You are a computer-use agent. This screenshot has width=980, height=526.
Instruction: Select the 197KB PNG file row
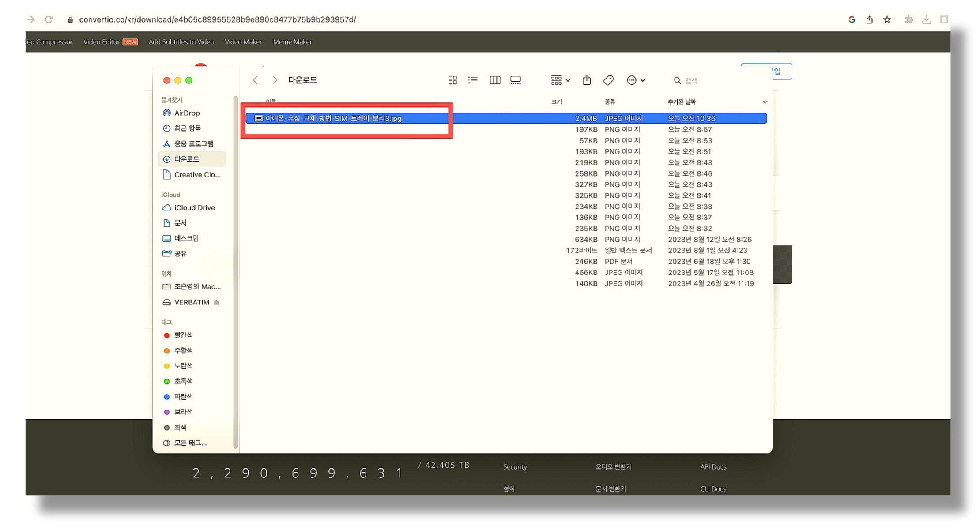click(506, 129)
